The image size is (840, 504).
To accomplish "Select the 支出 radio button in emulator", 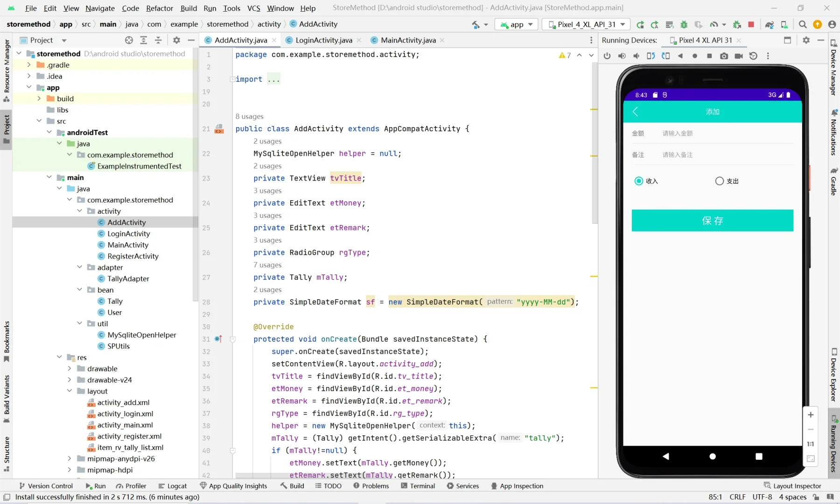I will 719,181.
